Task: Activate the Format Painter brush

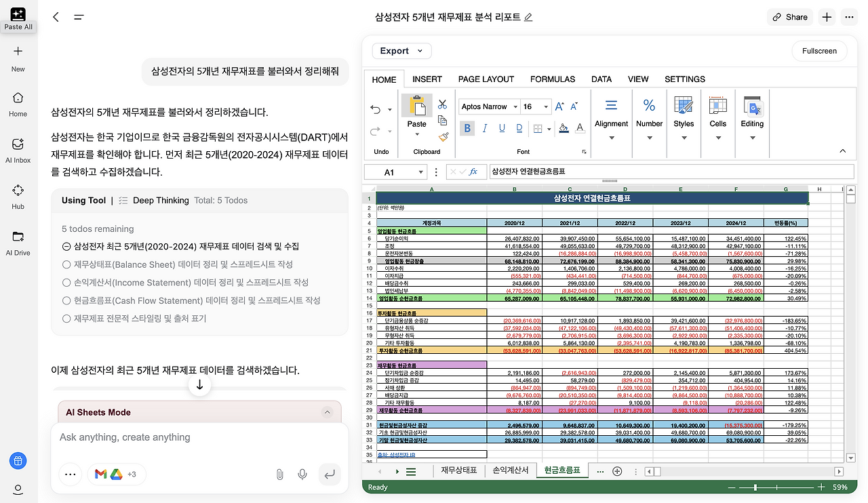Action: tap(443, 136)
